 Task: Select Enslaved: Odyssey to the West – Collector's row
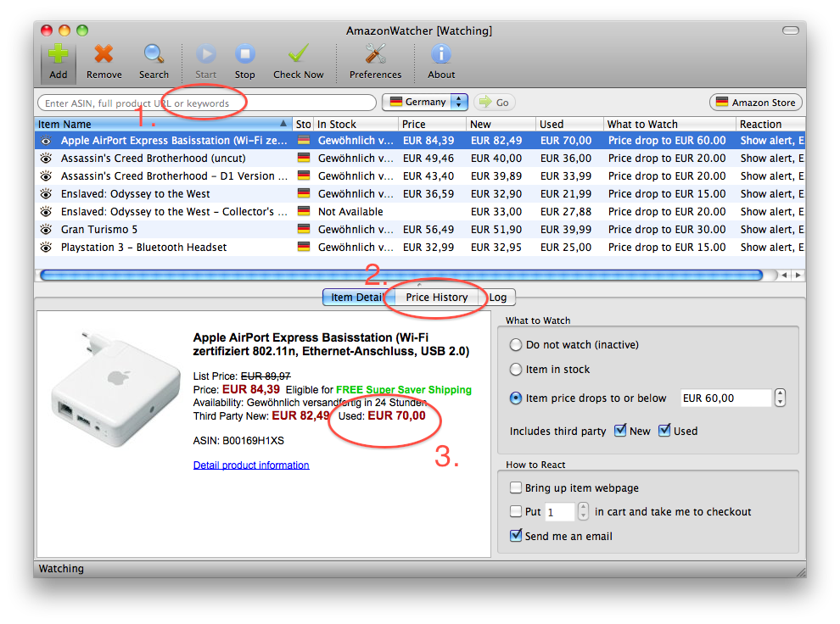(x=419, y=211)
